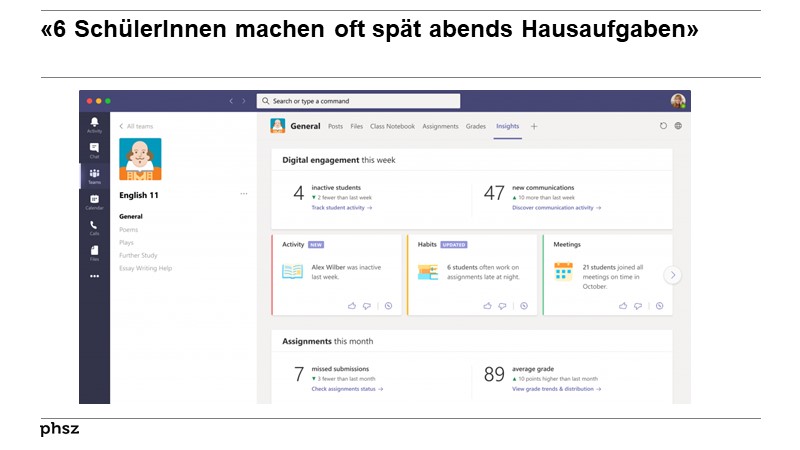Screen dimensions: 800x450
Task: Click the 47 new communications number
Action: coord(494,193)
